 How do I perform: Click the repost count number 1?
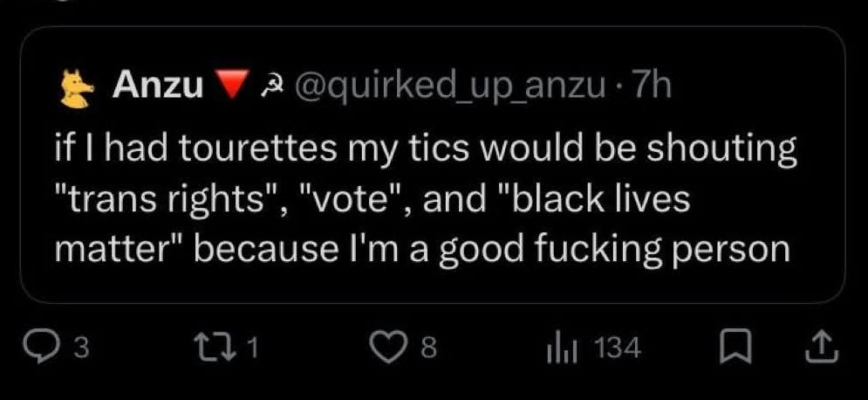254,349
